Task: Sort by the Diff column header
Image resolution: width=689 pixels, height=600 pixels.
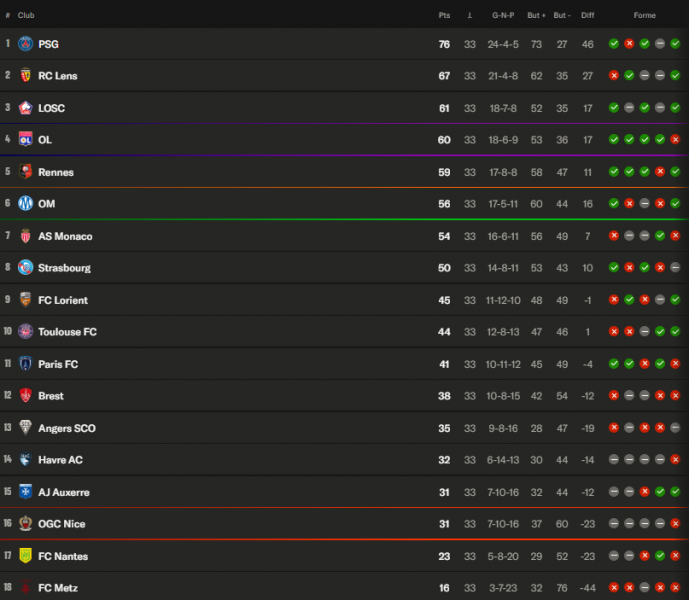Action: tap(587, 15)
